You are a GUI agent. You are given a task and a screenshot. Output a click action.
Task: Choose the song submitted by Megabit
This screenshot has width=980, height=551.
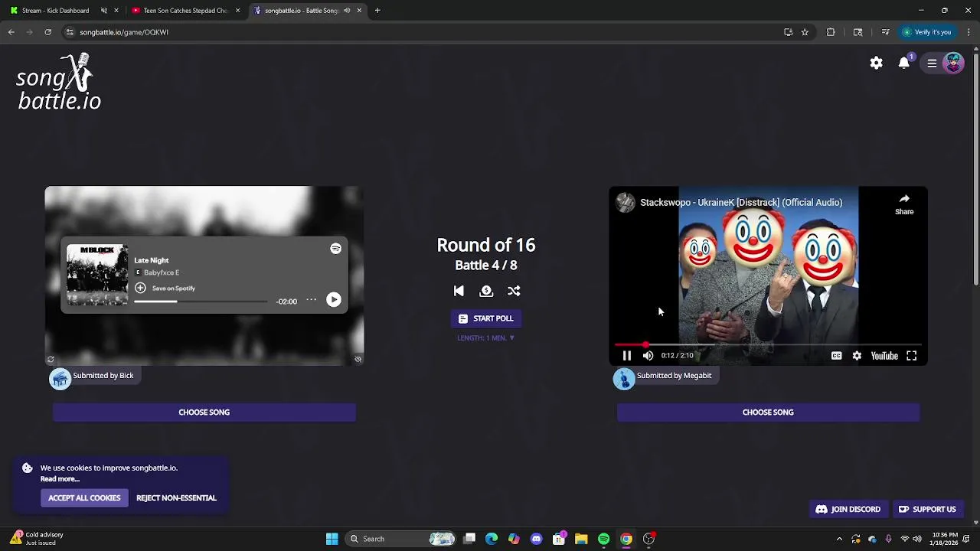[x=768, y=412]
